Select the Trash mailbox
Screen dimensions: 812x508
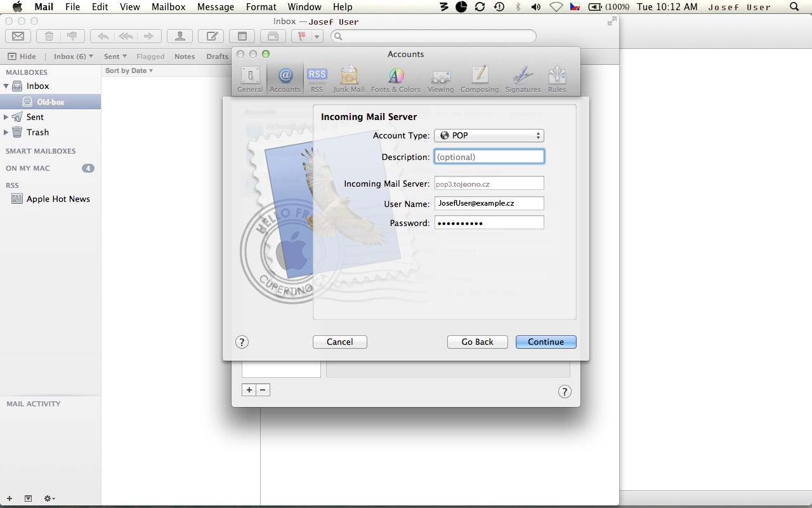(x=50, y=132)
